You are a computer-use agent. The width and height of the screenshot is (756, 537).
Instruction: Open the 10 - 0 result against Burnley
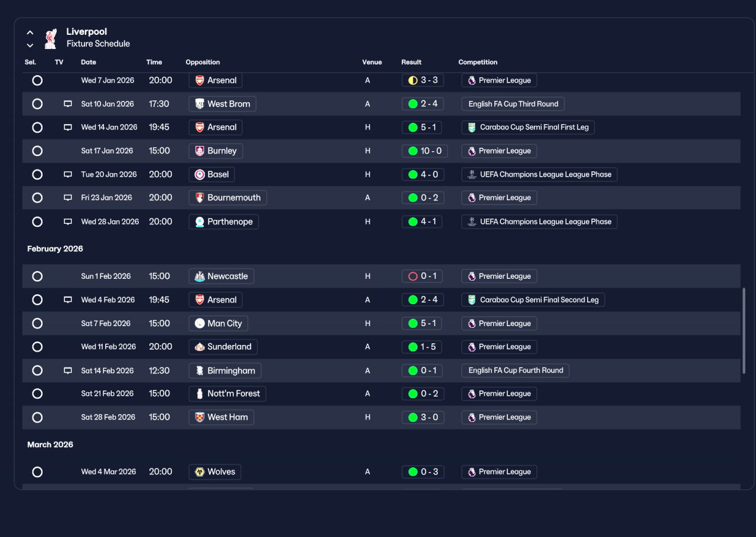[425, 151]
